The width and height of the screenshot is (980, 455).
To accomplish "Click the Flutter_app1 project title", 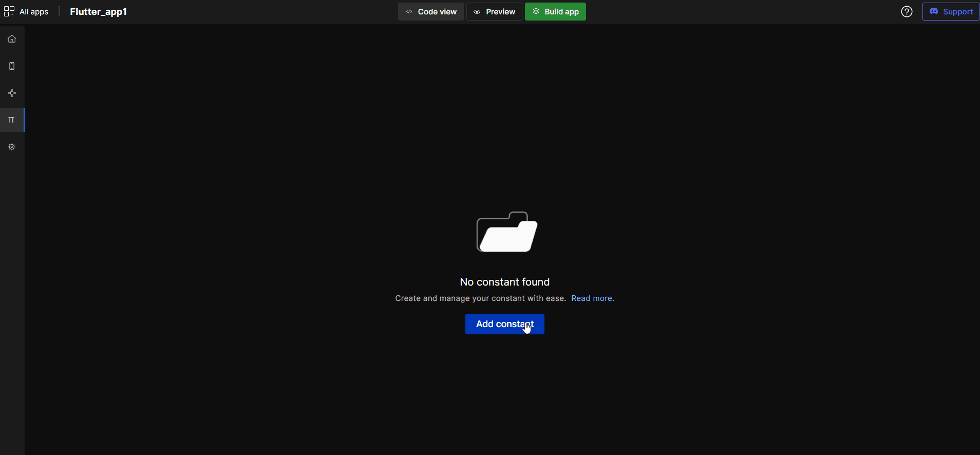I will point(98,12).
